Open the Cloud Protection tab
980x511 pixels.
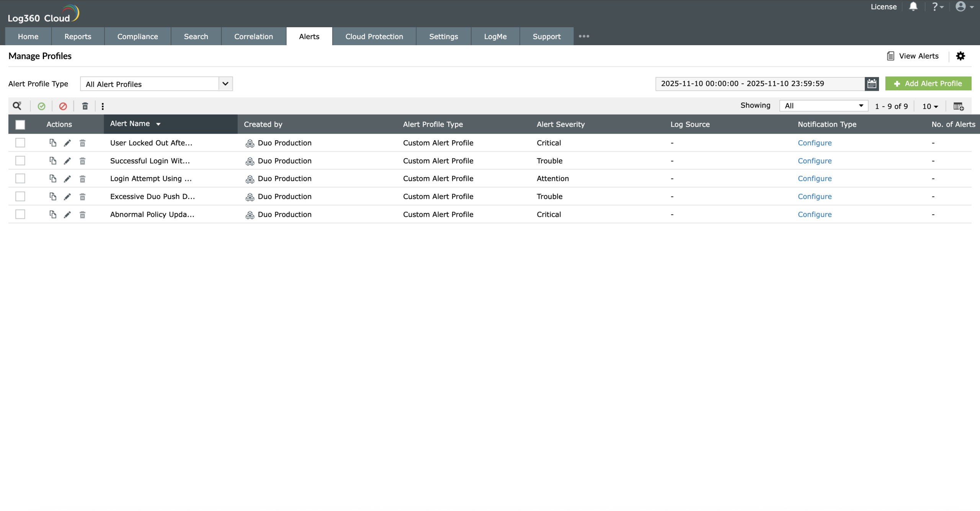pos(374,36)
